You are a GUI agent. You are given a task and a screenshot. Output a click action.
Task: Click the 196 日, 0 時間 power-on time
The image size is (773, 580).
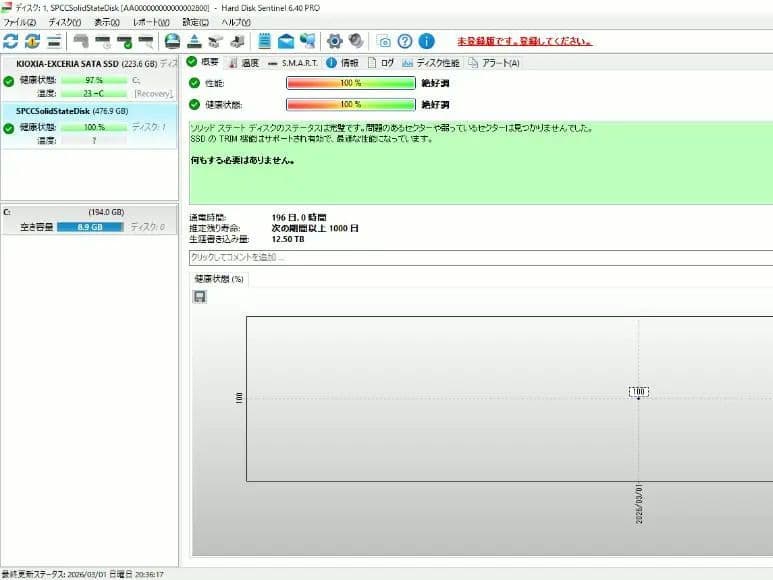[x=299, y=217]
